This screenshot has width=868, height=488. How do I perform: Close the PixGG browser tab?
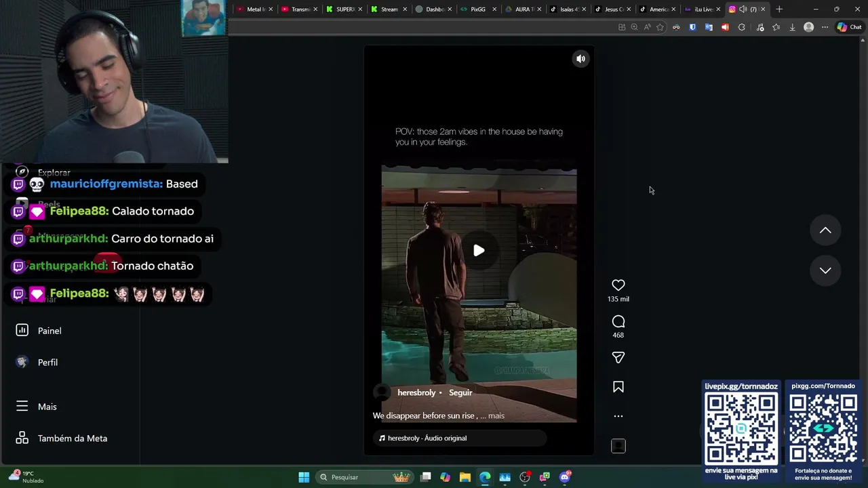(x=494, y=9)
